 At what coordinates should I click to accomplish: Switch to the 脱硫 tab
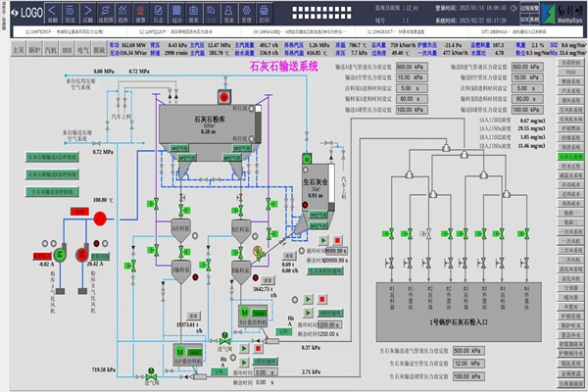click(x=99, y=46)
